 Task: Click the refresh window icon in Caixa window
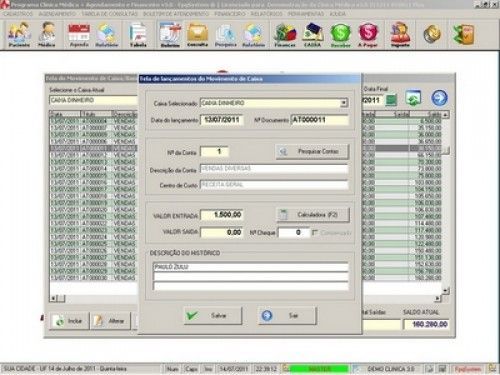[x=413, y=98]
